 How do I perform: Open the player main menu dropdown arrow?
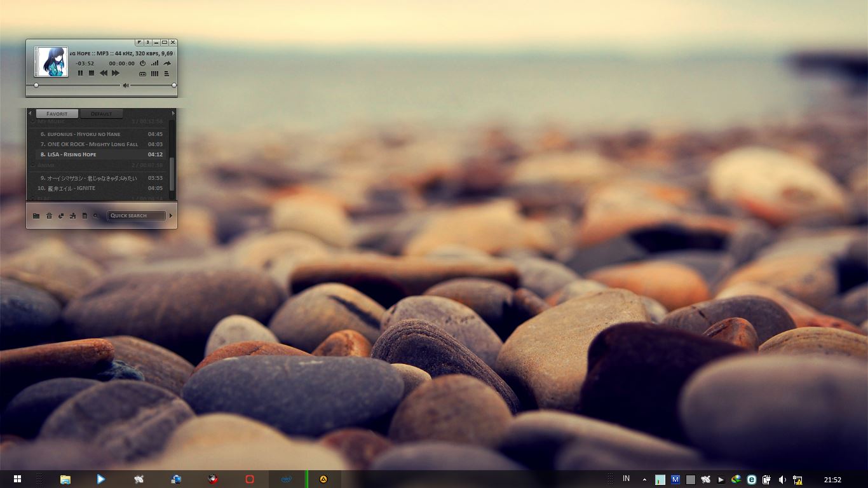(x=139, y=43)
